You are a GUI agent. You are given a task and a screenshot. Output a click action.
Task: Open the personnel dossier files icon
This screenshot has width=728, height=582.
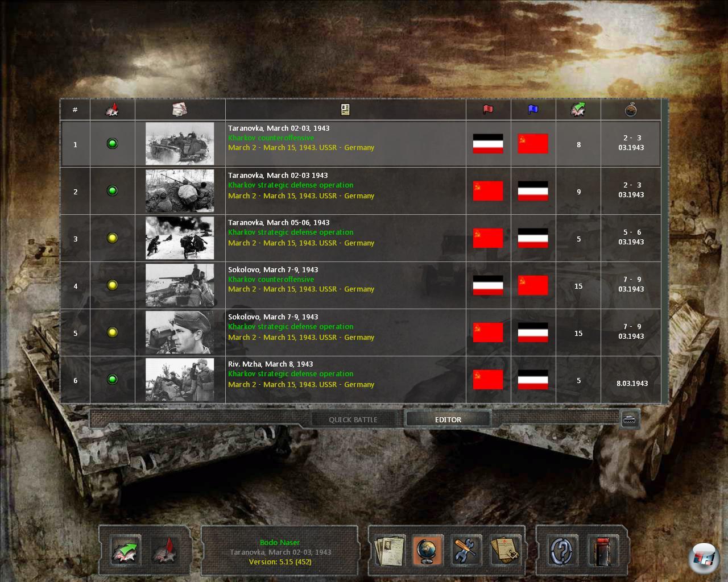click(x=390, y=550)
